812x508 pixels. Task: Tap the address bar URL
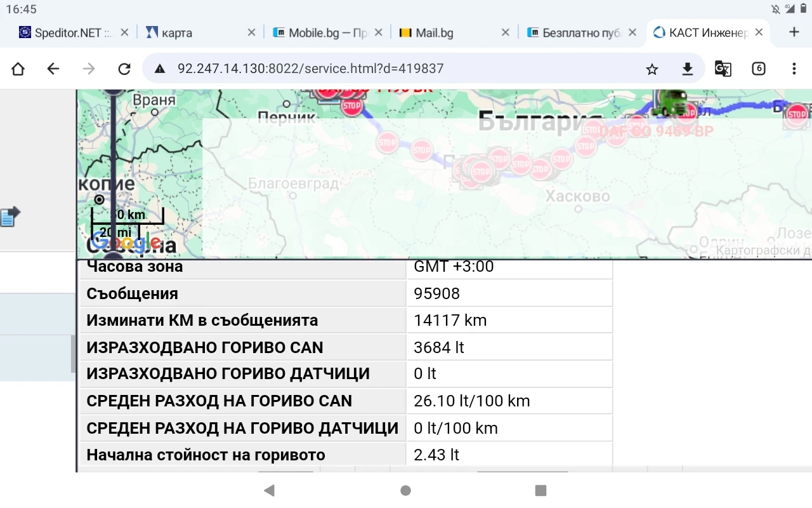[x=311, y=69]
